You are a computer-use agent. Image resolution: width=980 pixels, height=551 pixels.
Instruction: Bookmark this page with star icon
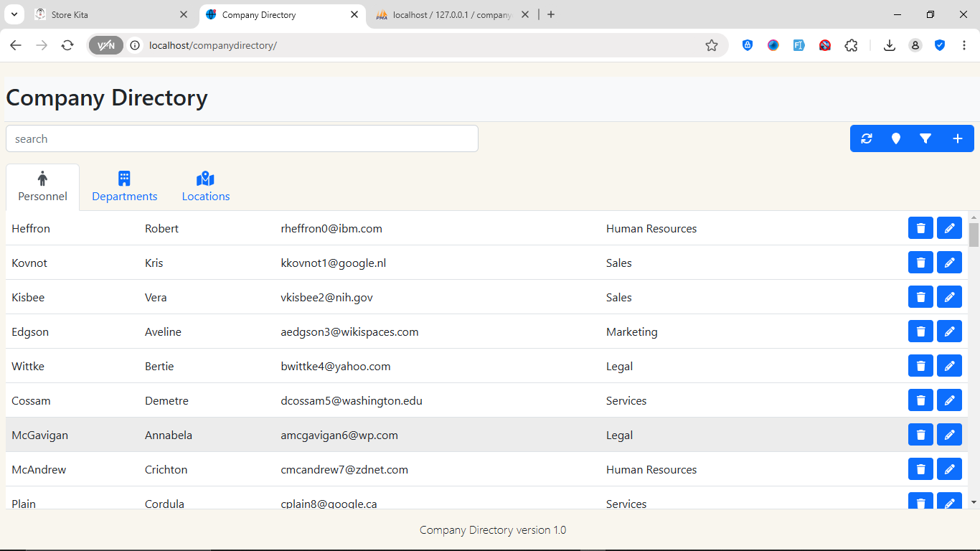point(711,45)
